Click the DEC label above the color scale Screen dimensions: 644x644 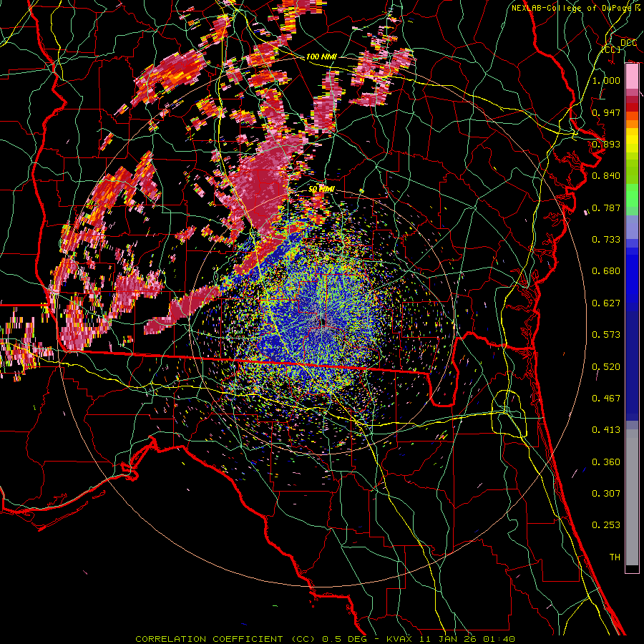click(628, 43)
